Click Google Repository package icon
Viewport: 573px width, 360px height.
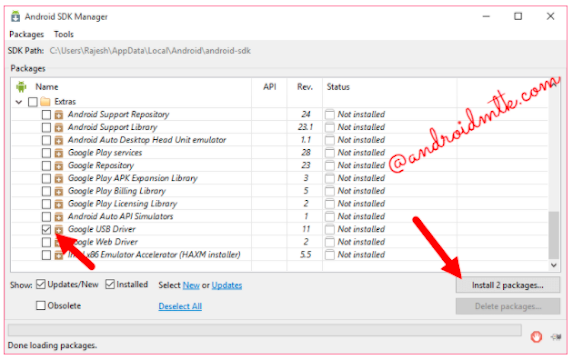click(x=58, y=166)
